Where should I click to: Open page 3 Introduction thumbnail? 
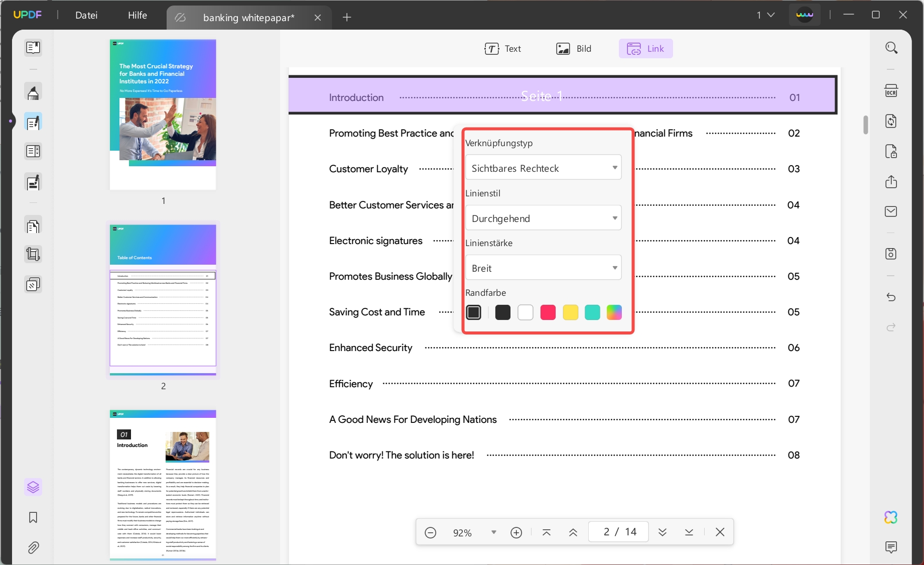tap(163, 485)
